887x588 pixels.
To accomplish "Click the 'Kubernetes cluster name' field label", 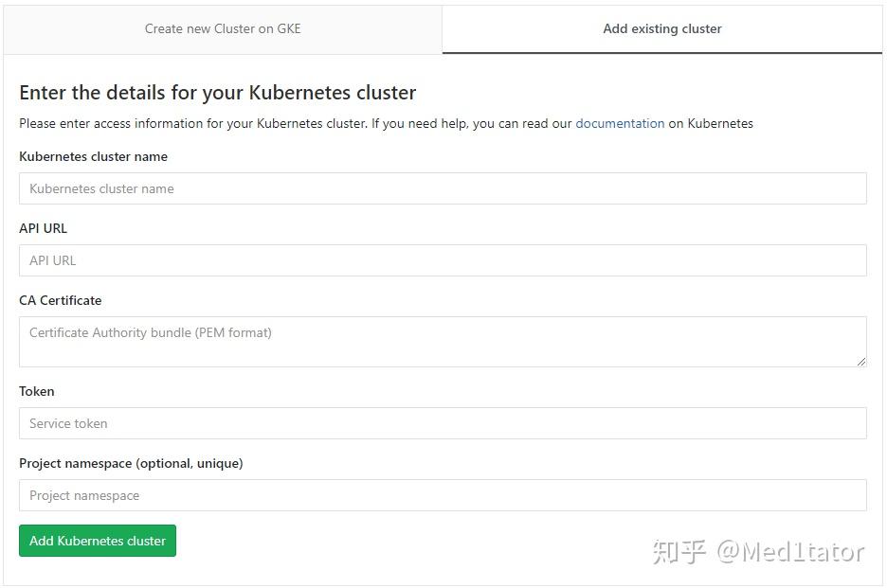I will pos(93,156).
